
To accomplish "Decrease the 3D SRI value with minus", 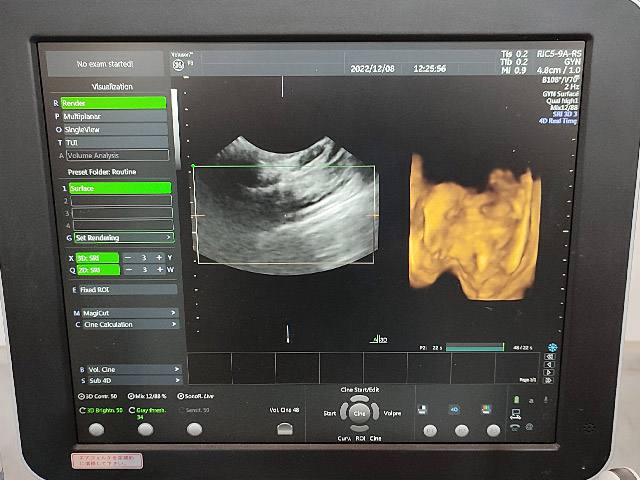I will point(128,258).
